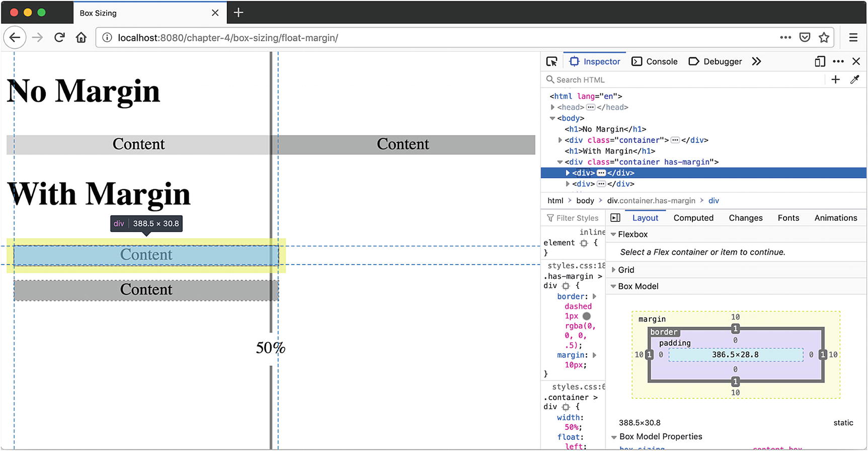Expand the Grid section
The image size is (868, 451).
[x=613, y=270]
